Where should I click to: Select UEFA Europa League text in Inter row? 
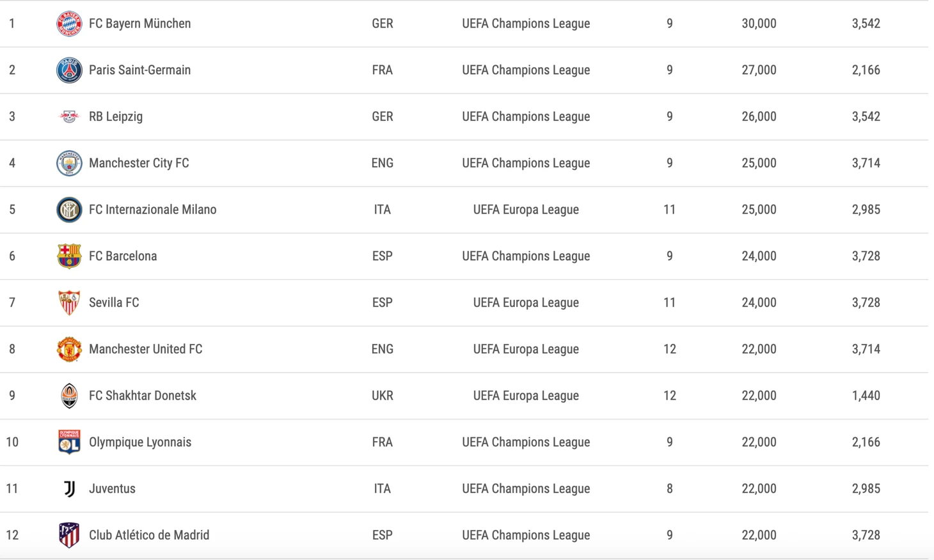click(x=526, y=210)
